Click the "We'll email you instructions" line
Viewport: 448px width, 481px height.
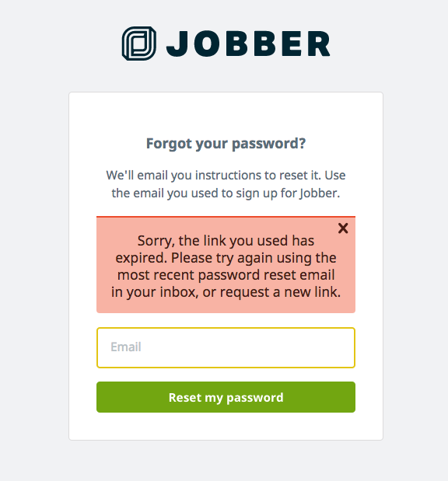pyautogui.click(x=226, y=176)
